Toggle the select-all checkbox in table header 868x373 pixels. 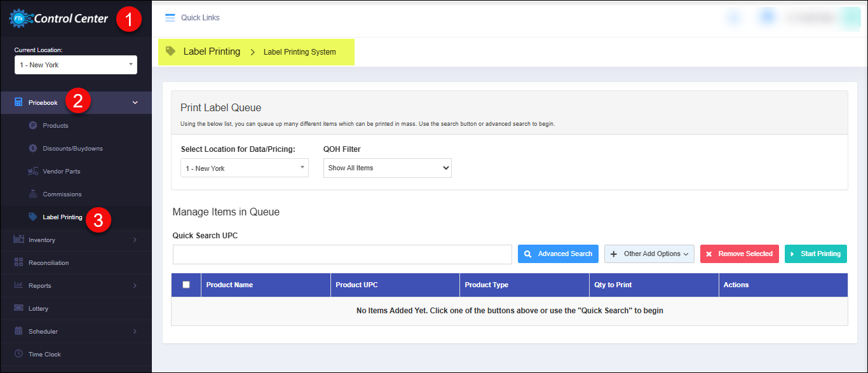186,285
